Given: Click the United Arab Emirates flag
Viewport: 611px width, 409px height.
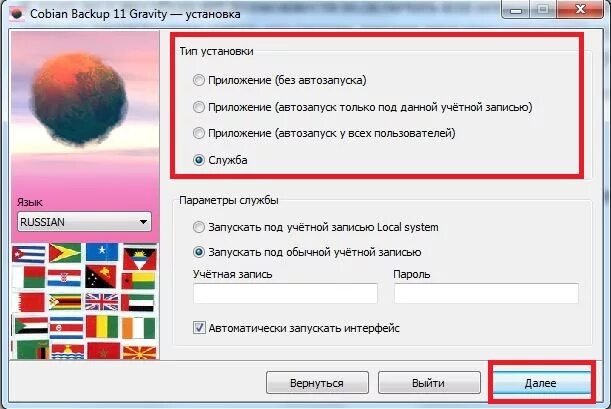Looking at the screenshot, I should 138,303.
